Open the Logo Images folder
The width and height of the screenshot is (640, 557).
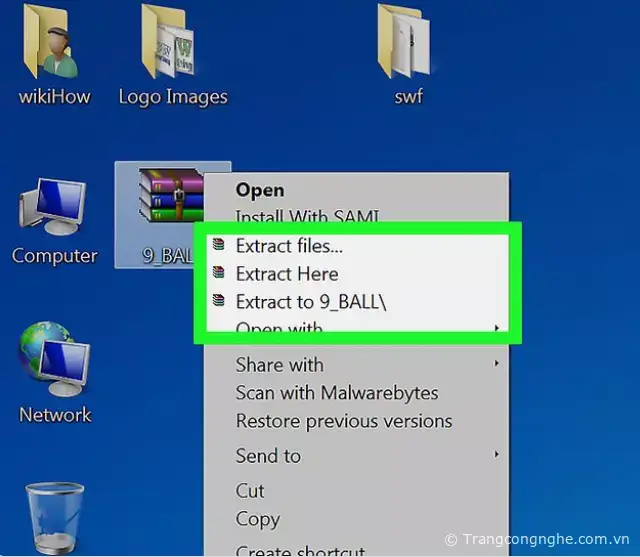[x=172, y=45]
